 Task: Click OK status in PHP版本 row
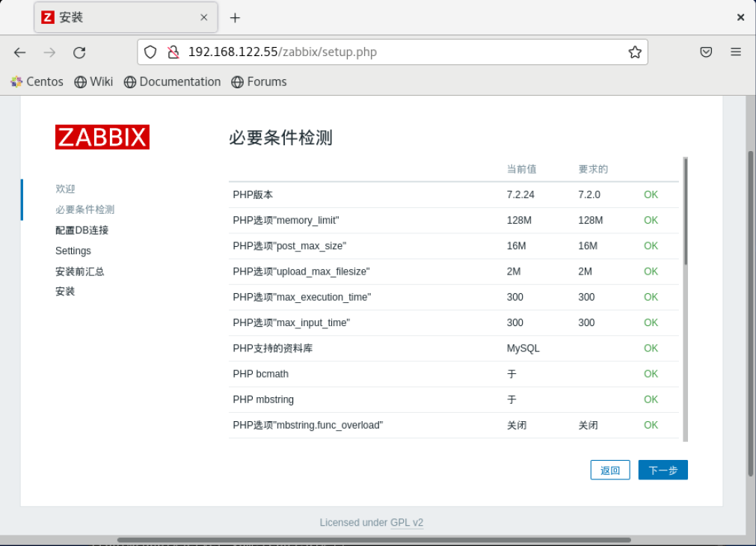(651, 195)
